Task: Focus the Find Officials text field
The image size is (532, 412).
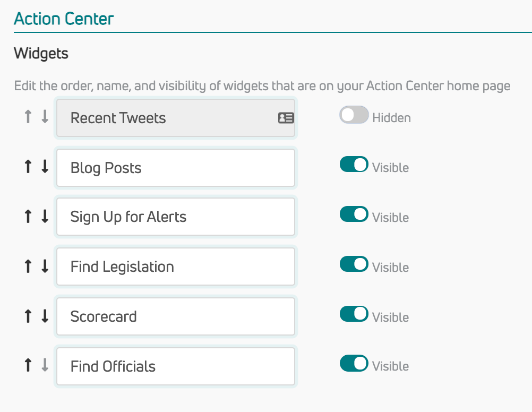Action: (175, 366)
